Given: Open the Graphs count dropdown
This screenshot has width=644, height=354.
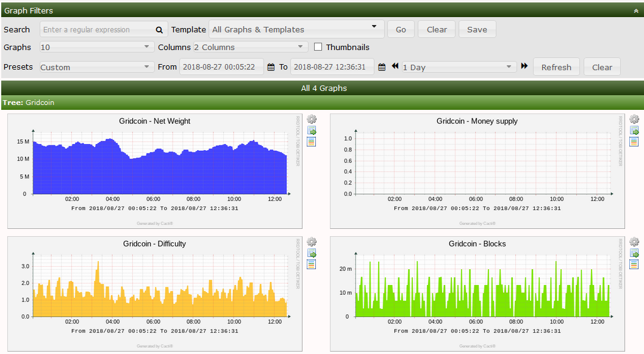Looking at the screenshot, I should 97,47.
